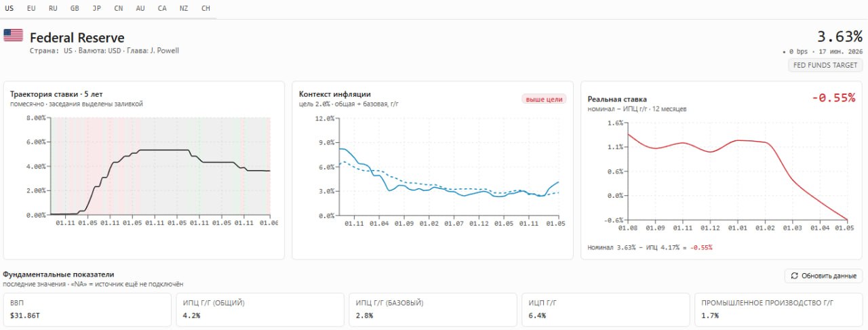
Task: Click the FED FUNDS TARGET badge
Action: coord(825,66)
